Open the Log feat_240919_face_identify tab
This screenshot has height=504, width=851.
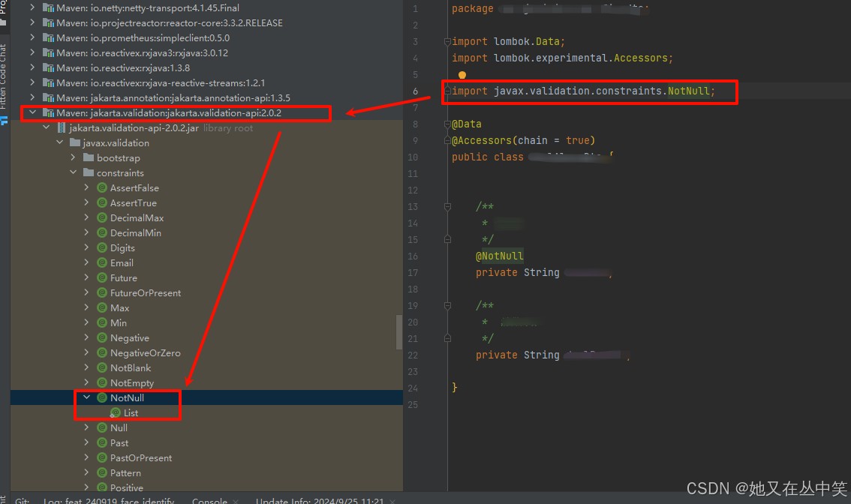[109, 500]
